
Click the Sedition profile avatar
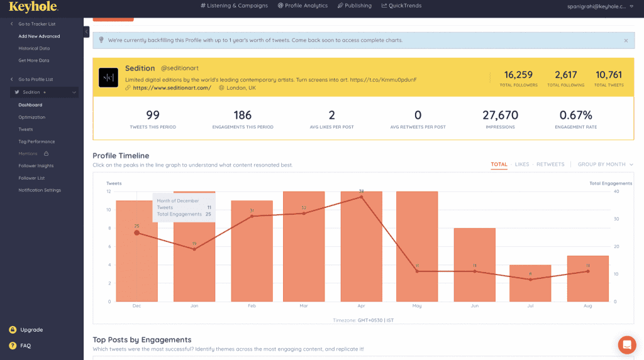[x=108, y=77]
